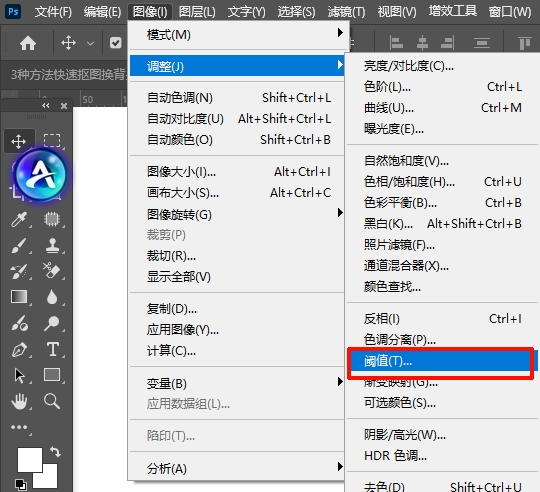This screenshot has width=540, height=492.
Task: Choose 可选颜色(S)... adjustment
Action: click(x=442, y=402)
